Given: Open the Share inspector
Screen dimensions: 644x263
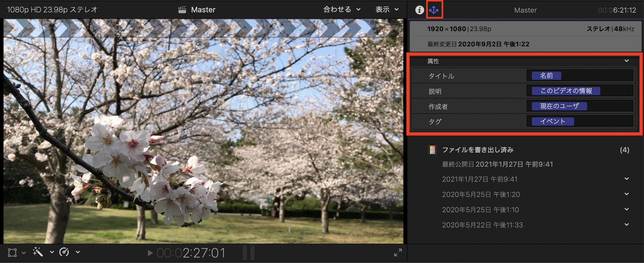Looking at the screenshot, I should (434, 10).
